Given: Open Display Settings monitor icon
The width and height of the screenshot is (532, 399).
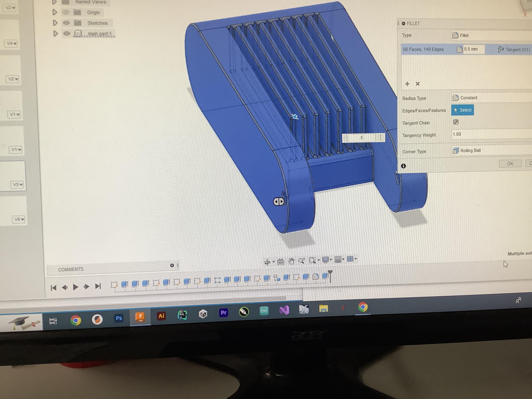Looking at the screenshot, I should tap(325, 260).
